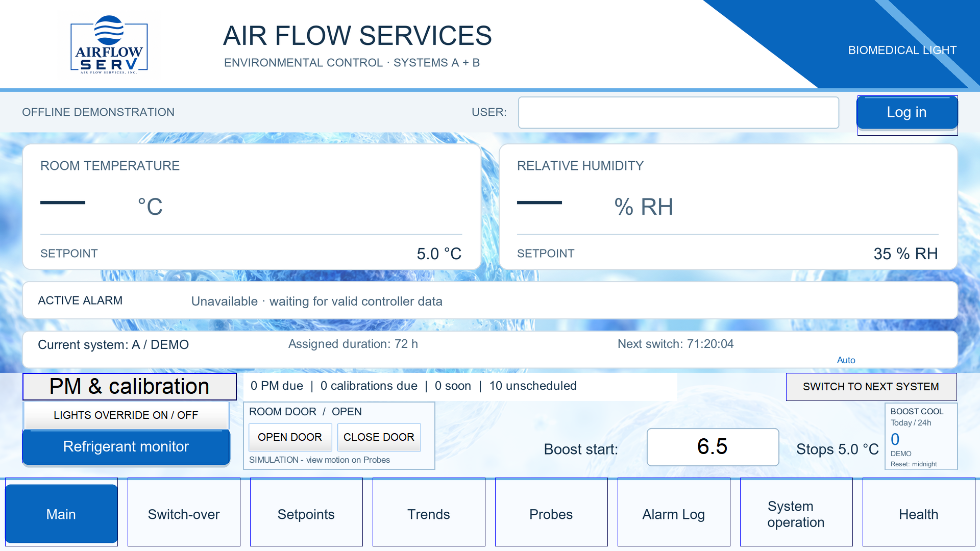This screenshot has height=551, width=980.
Task: Open the Probes tab
Action: click(x=551, y=512)
